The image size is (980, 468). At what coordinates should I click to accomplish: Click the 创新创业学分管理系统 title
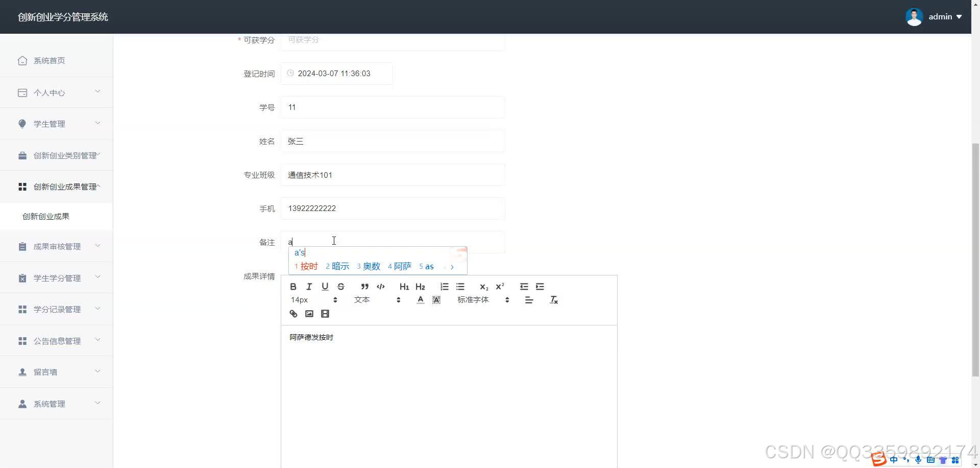pyautogui.click(x=63, y=17)
